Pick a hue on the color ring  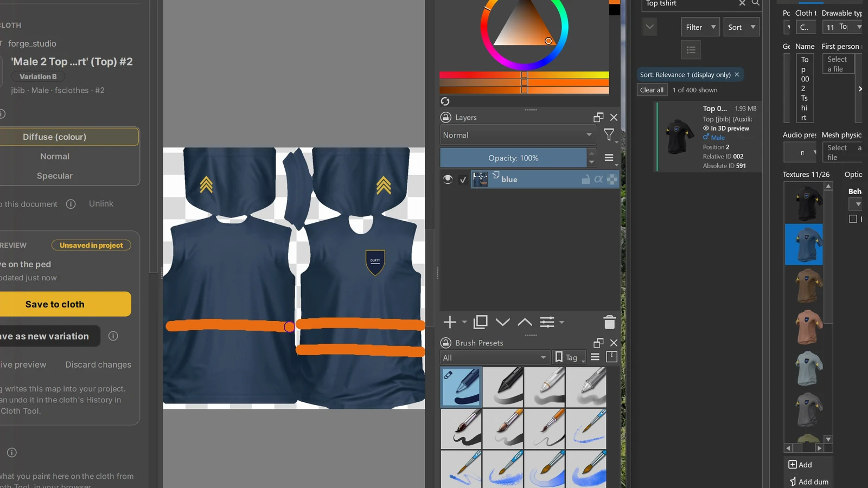524,25
